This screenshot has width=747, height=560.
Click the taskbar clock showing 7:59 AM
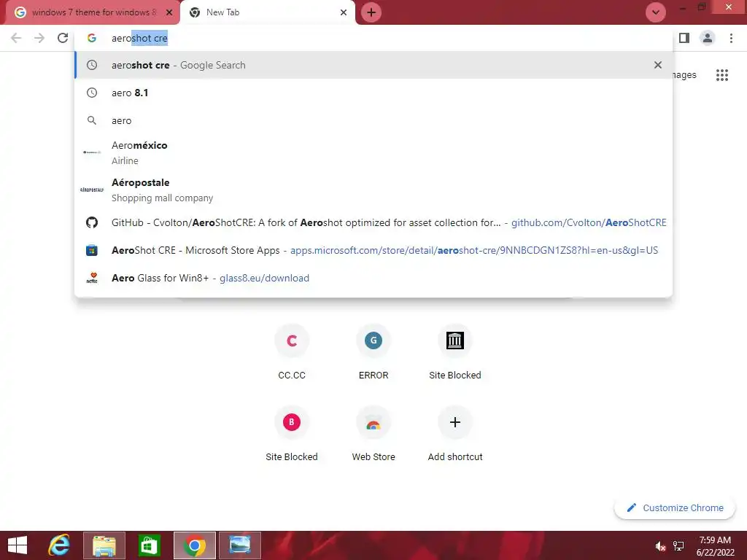pyautogui.click(x=715, y=545)
